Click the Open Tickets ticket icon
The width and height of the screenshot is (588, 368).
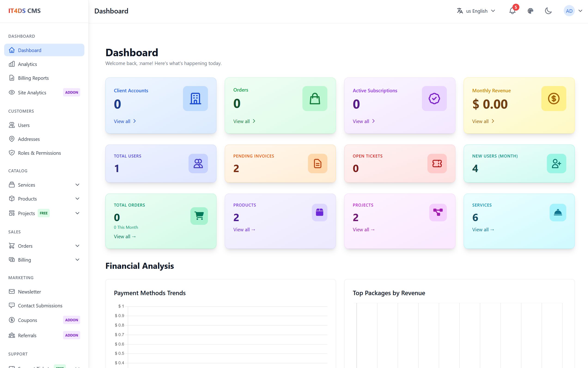(437, 164)
